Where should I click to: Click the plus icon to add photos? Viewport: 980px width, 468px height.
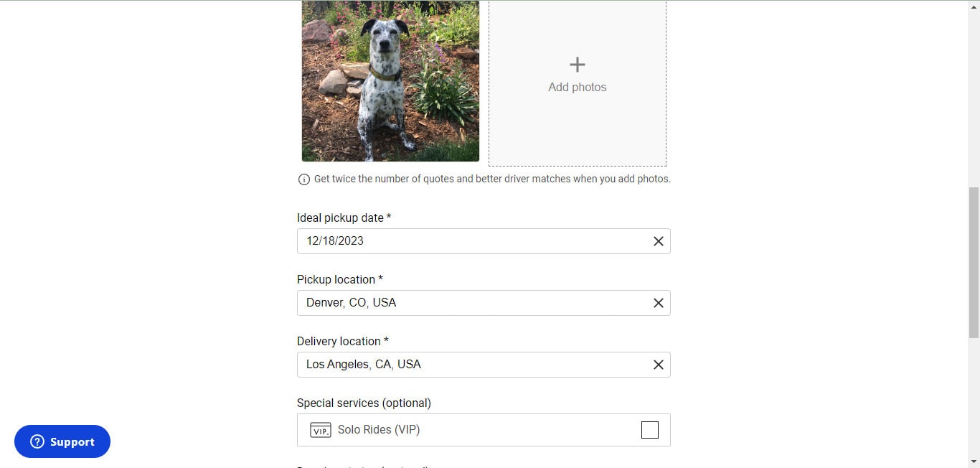click(x=577, y=64)
